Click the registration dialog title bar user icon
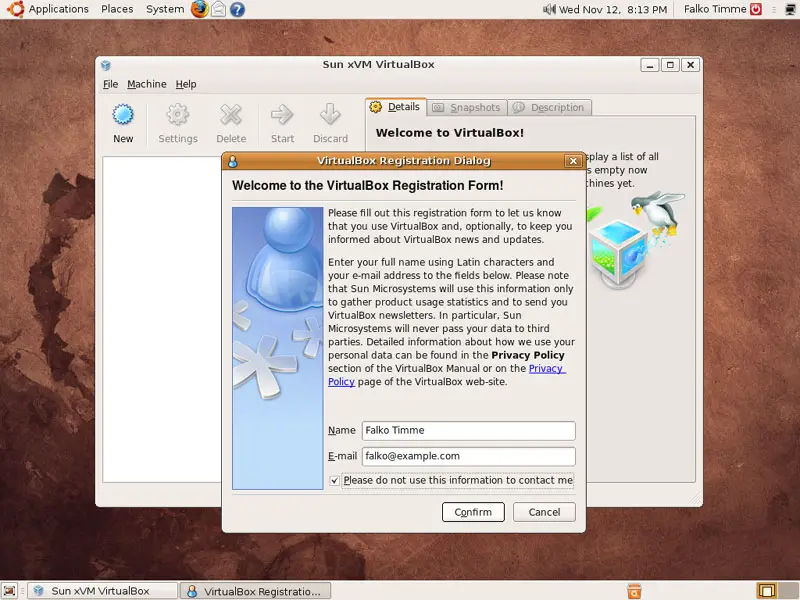 coord(233,161)
